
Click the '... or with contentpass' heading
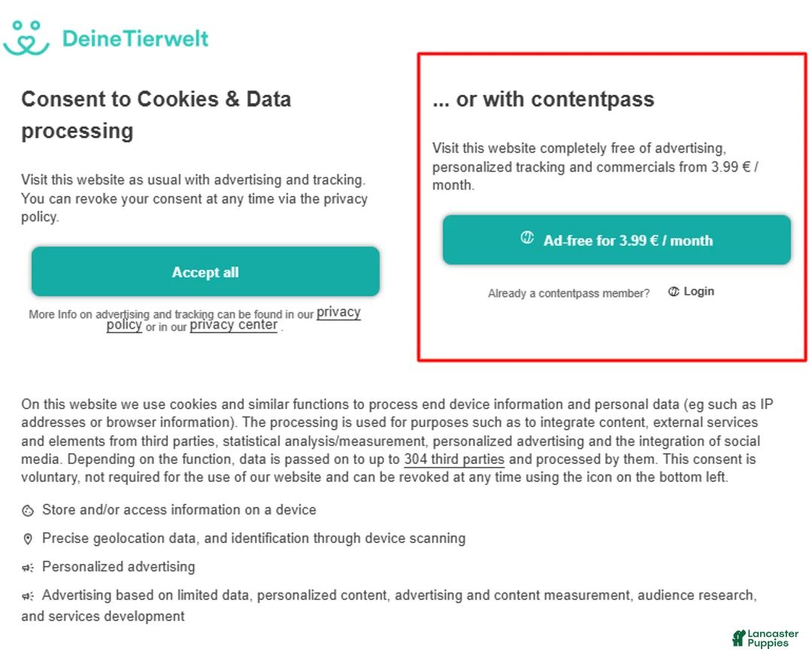pos(543,99)
